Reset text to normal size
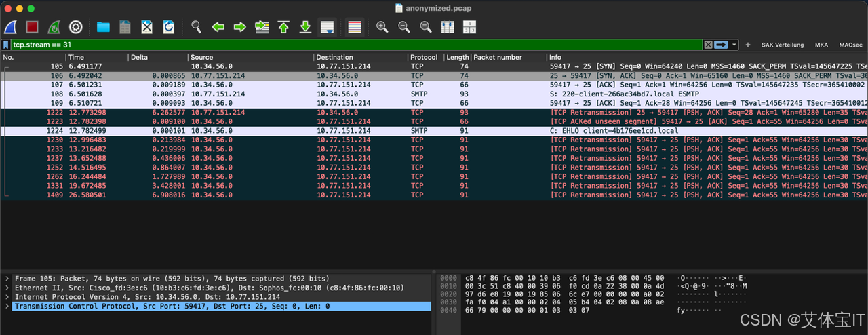Image resolution: width=868 pixels, height=335 pixels. tap(426, 27)
